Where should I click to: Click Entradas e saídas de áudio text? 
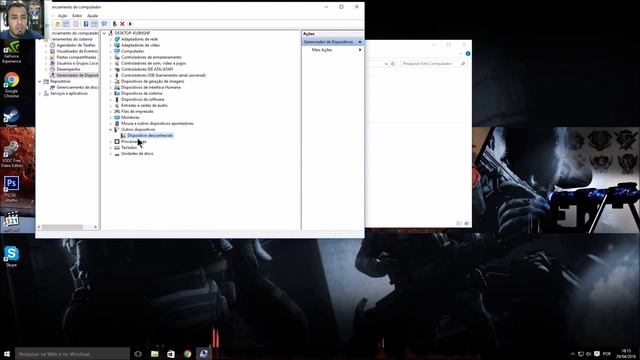pos(144,105)
